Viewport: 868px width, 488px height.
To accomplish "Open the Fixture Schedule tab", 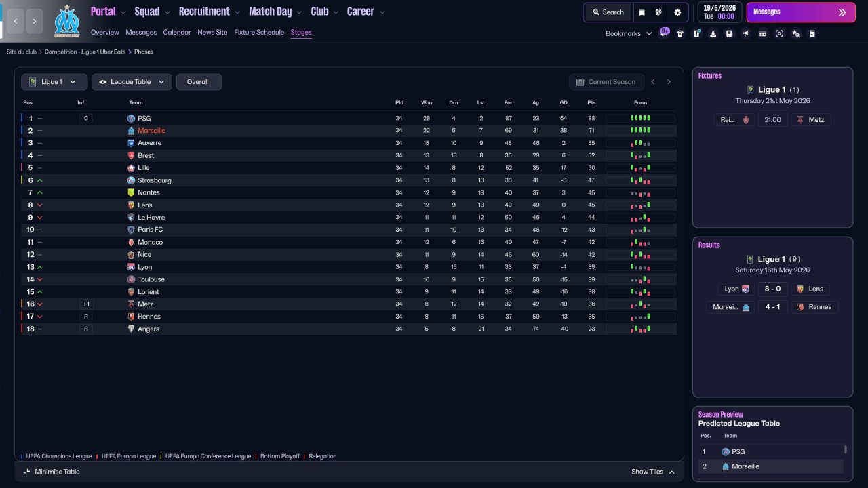I will pyautogui.click(x=259, y=32).
